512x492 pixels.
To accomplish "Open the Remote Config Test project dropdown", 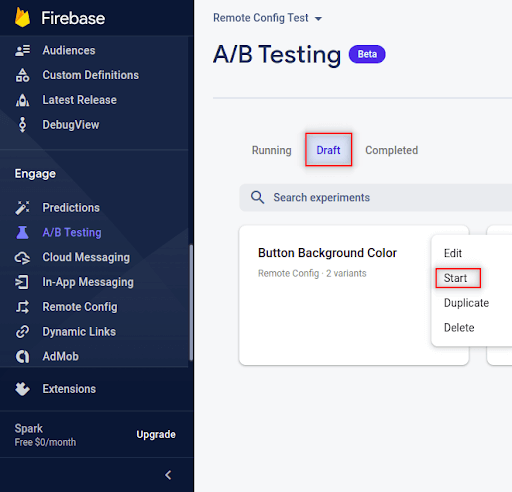I will point(268,18).
